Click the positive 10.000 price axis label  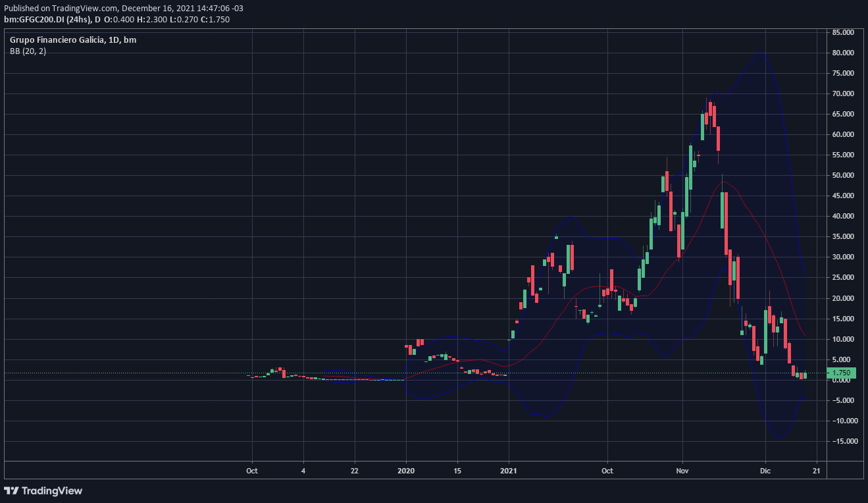tap(844, 339)
